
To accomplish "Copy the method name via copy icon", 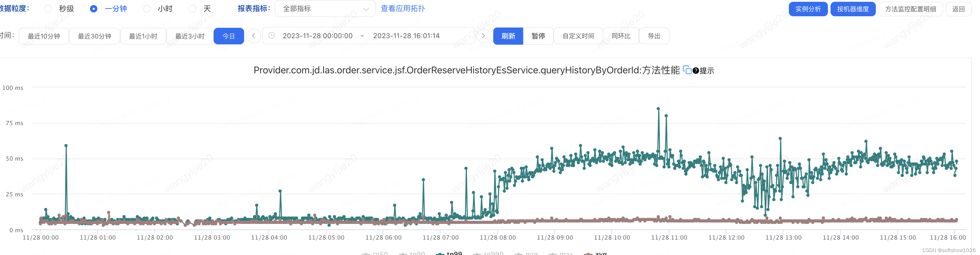I will [x=687, y=70].
